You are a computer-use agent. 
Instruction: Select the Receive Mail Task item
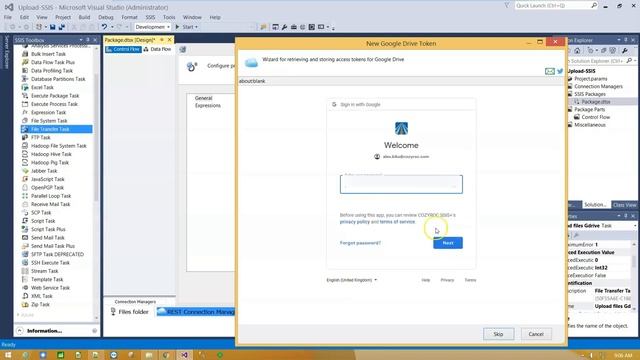pos(50,204)
